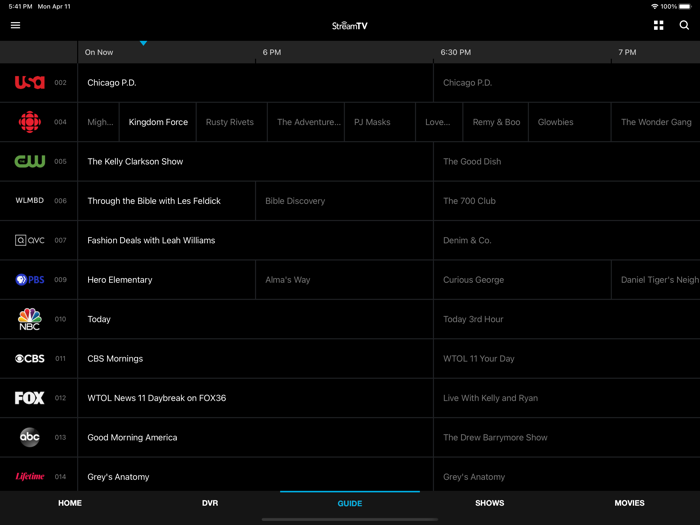Select Curious George program

point(522,279)
